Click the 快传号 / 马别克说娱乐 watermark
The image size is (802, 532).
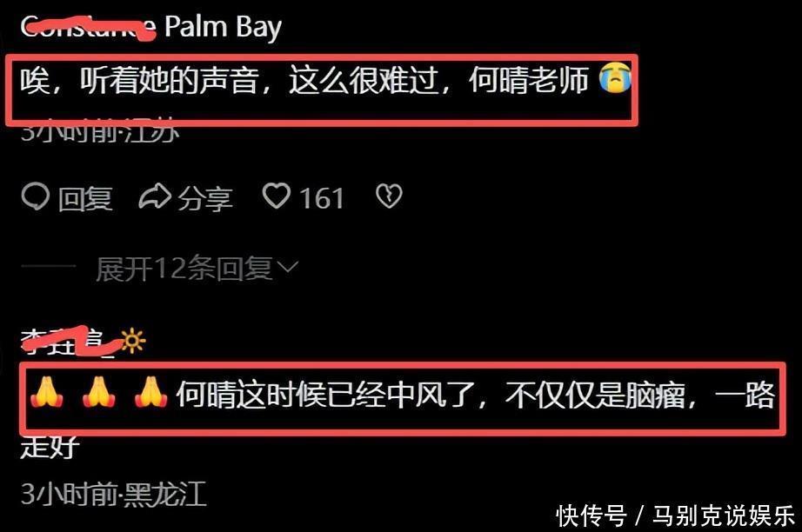tap(676, 515)
